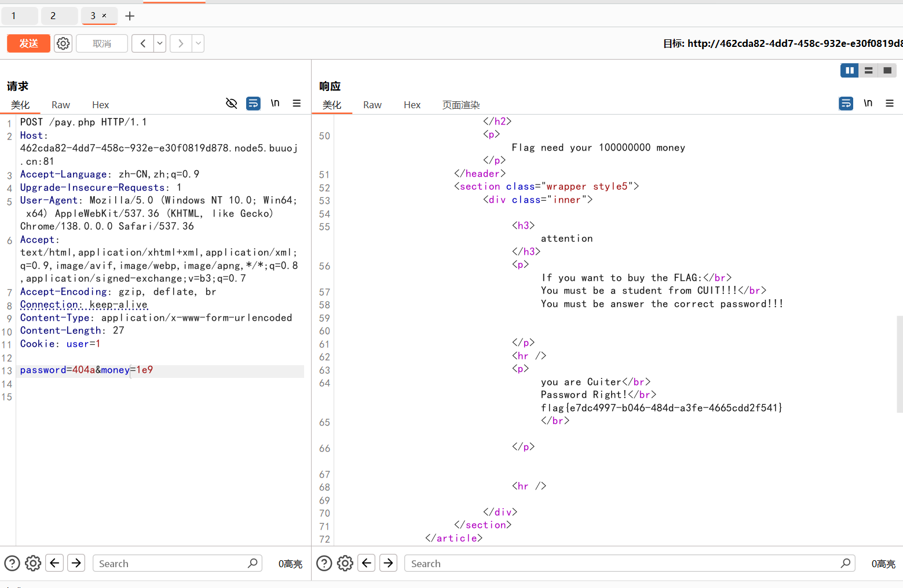
Task: Open request settings gear next to 发送
Action: coord(63,43)
